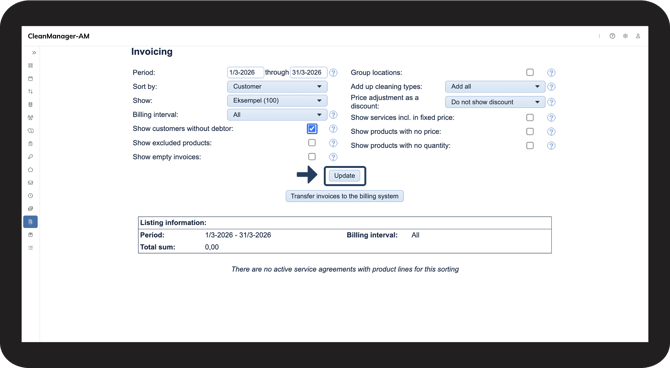This screenshot has width=670, height=368.
Task: Click the Period start date field 1/3-2026
Action: pos(245,73)
